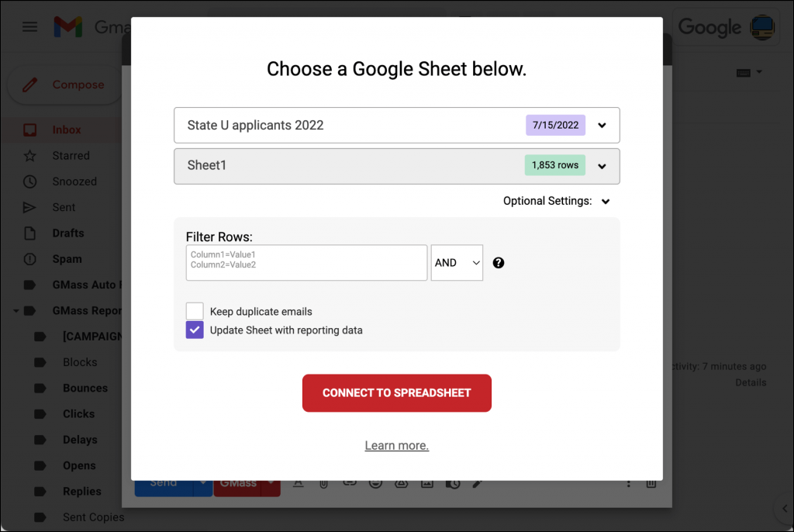Uncheck Update Sheet with reporting data

(x=194, y=330)
